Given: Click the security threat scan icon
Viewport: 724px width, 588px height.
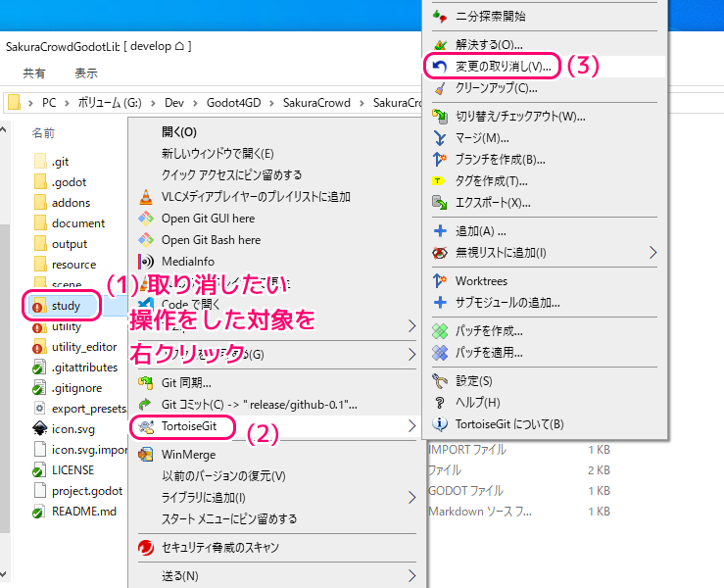Looking at the screenshot, I should (146, 547).
